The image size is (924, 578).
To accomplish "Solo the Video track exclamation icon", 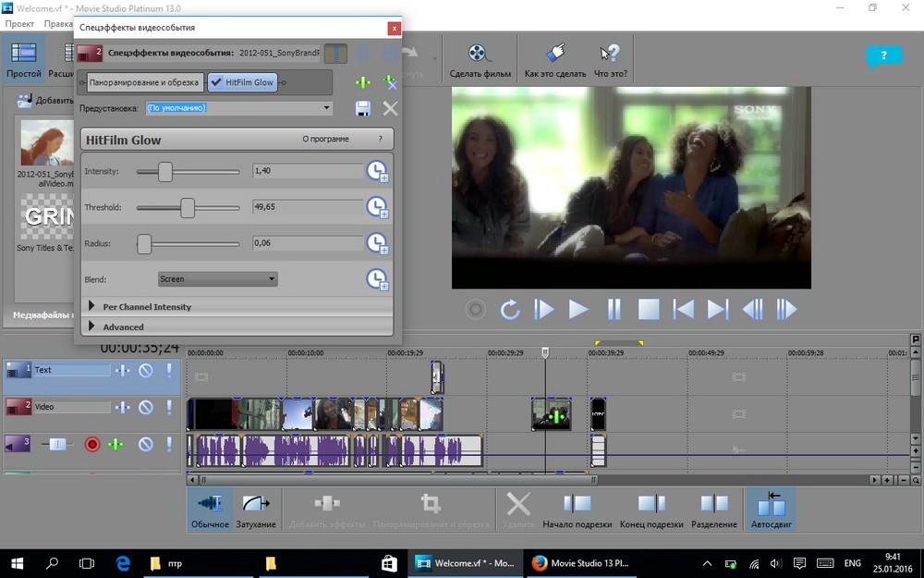I will [169, 407].
